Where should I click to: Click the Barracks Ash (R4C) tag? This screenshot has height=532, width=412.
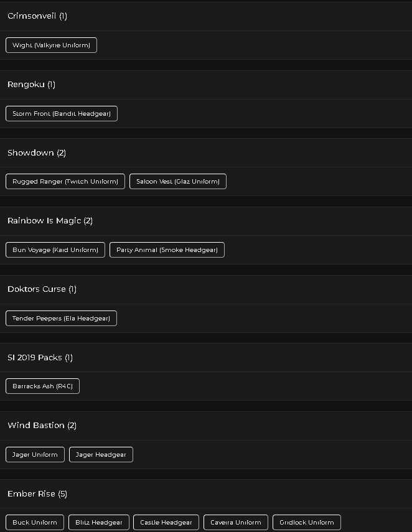click(x=42, y=386)
